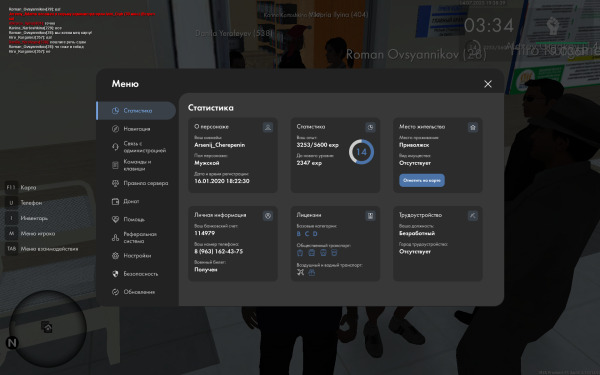Open the Команды и клавиши list icon
This screenshot has height=375, width=600.
click(x=115, y=165)
